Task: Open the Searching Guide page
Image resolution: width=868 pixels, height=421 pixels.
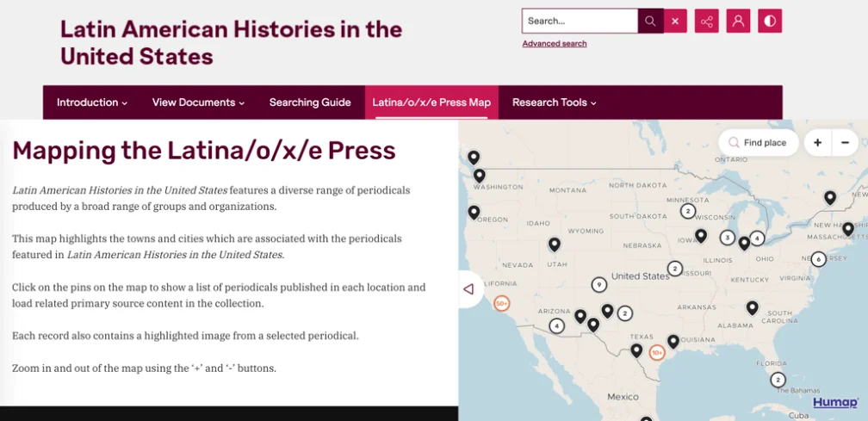Action: (x=310, y=102)
